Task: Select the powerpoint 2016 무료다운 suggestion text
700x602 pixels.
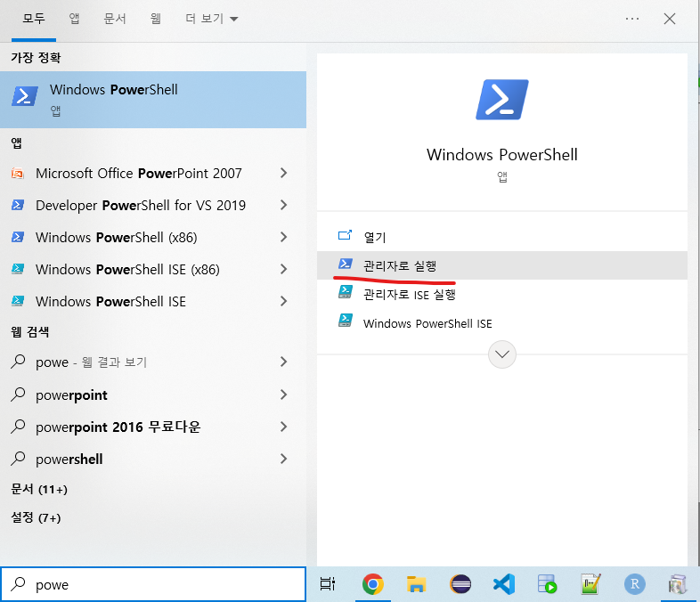Action: [x=118, y=427]
